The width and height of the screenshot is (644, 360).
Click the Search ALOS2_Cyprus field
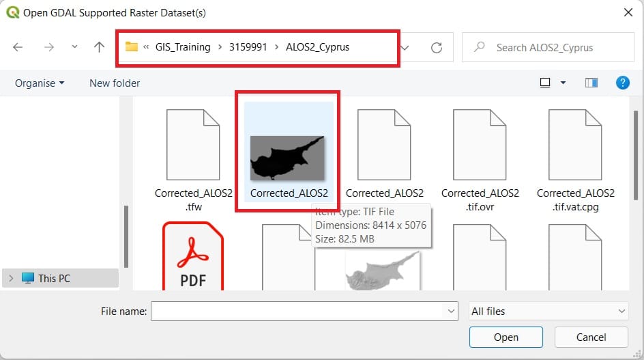(x=548, y=47)
